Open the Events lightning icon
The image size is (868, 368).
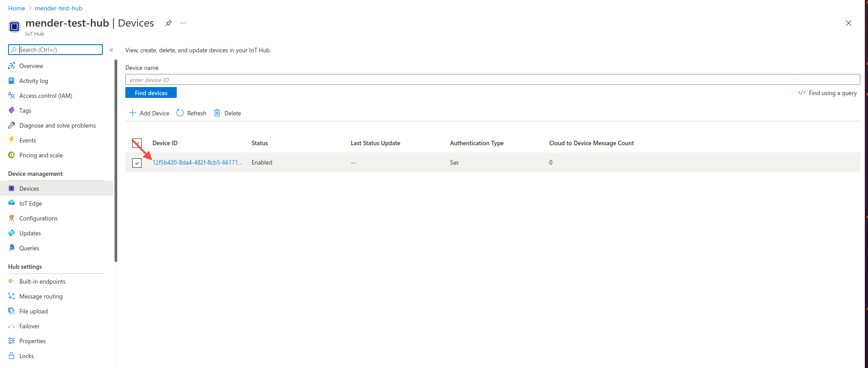(x=12, y=140)
